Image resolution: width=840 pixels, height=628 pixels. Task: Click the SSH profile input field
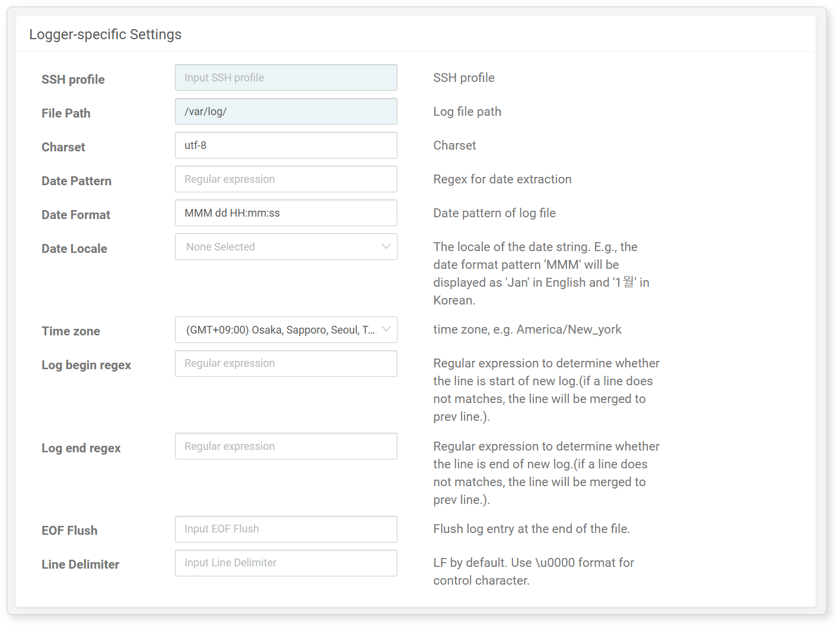pos(286,78)
